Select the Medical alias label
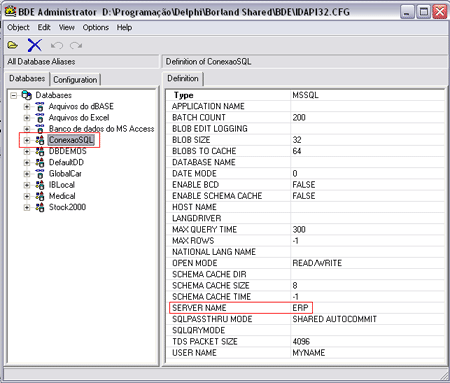Viewport: 450px width, 383px height. (62, 196)
